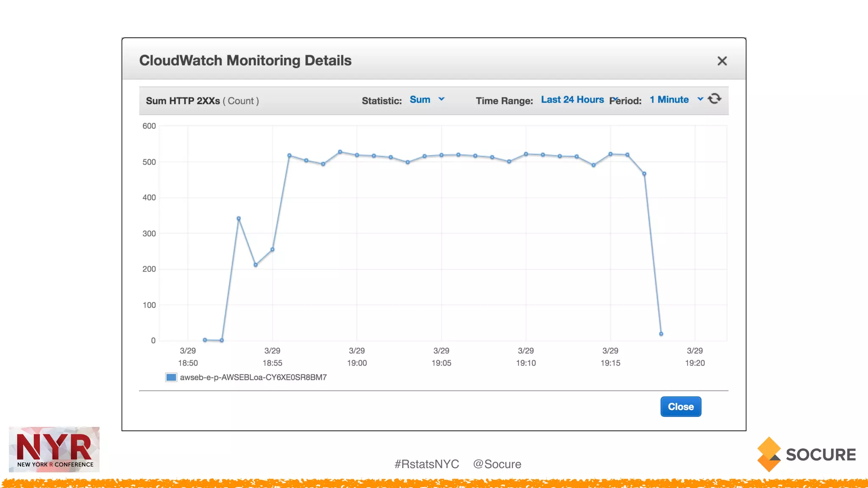Click the NYR conference logo

tap(54, 449)
